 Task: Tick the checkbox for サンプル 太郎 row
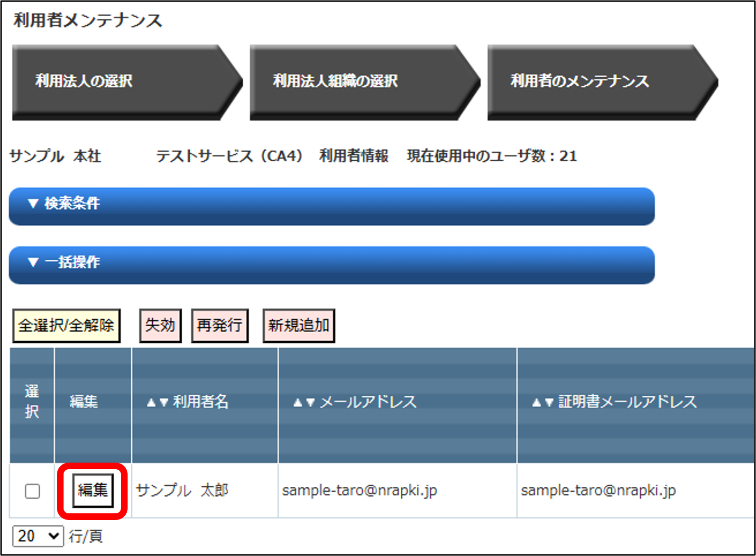point(32,491)
